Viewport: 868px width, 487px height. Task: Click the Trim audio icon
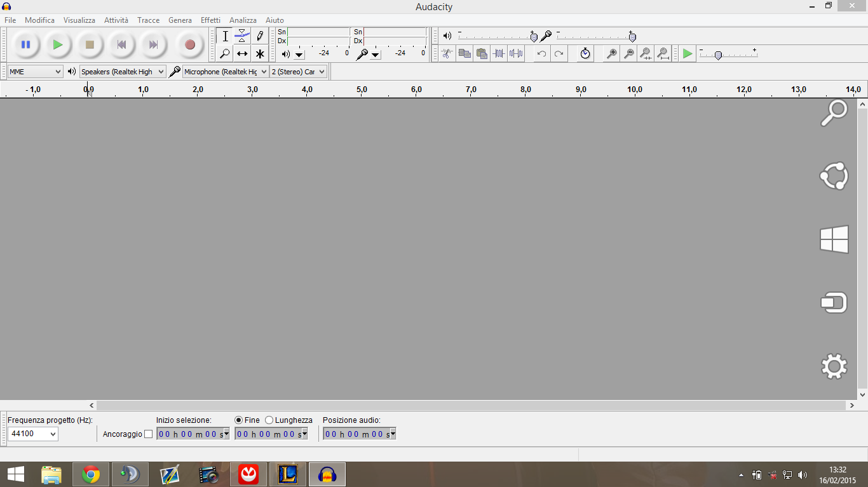tap(499, 53)
